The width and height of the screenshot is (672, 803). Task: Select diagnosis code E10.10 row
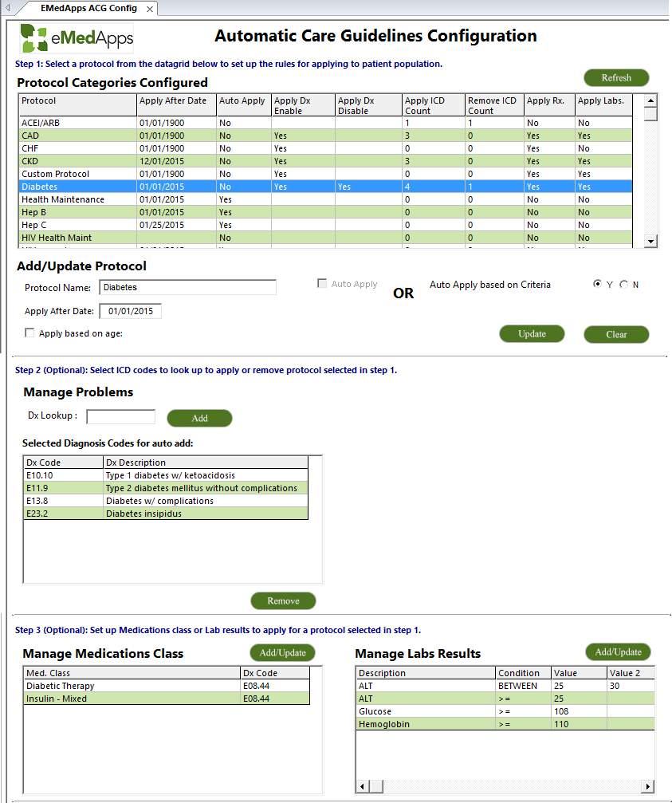click(x=166, y=475)
